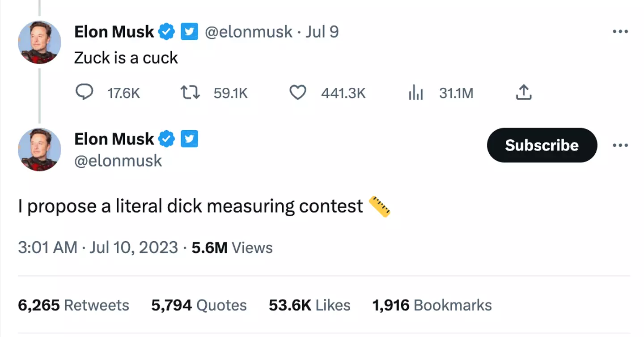
Task: Click the Twitter bird affiliation badge above the Subscribe row
Action: click(x=189, y=139)
